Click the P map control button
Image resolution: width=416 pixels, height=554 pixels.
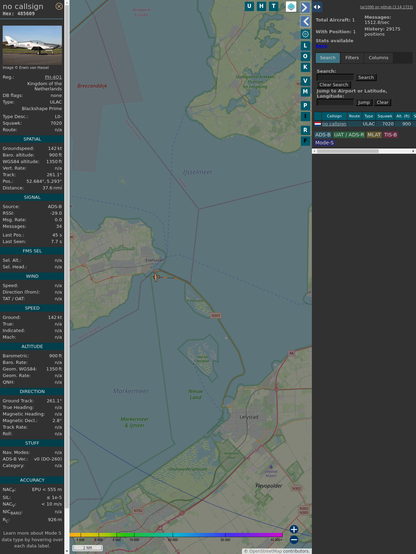pos(305,106)
